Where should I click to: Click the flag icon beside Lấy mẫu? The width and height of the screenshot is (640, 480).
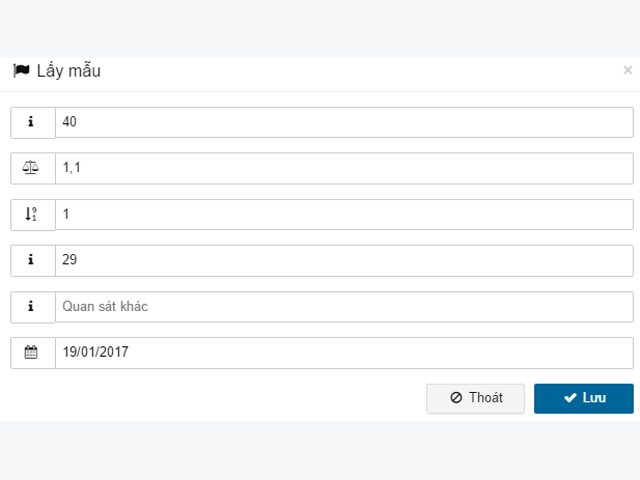pyautogui.click(x=21, y=71)
